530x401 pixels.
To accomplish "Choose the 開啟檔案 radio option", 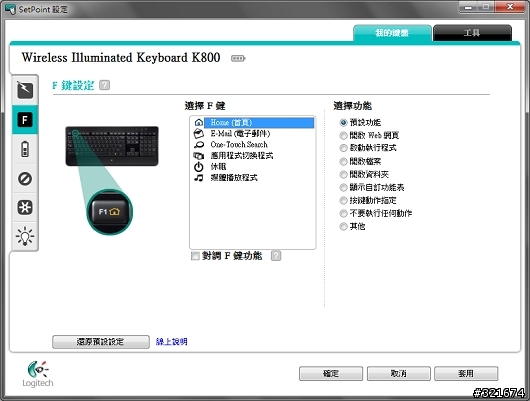I will [x=343, y=162].
